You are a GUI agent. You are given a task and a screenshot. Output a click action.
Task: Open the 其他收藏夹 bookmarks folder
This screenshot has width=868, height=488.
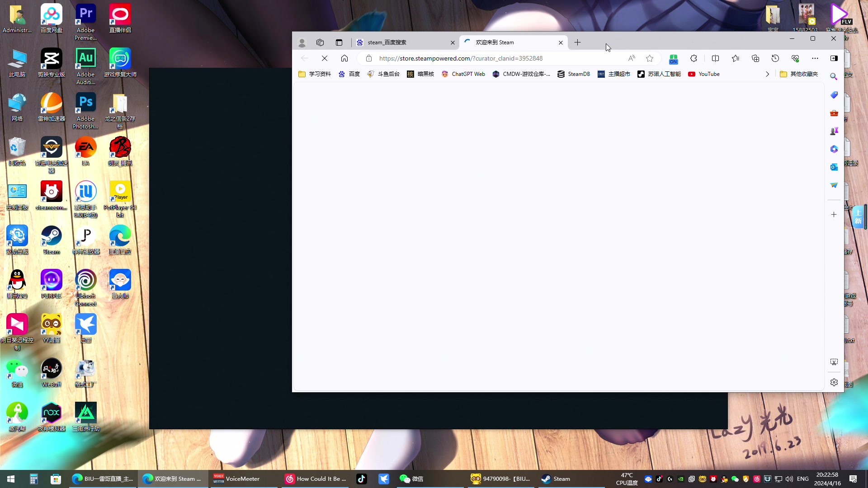point(799,74)
